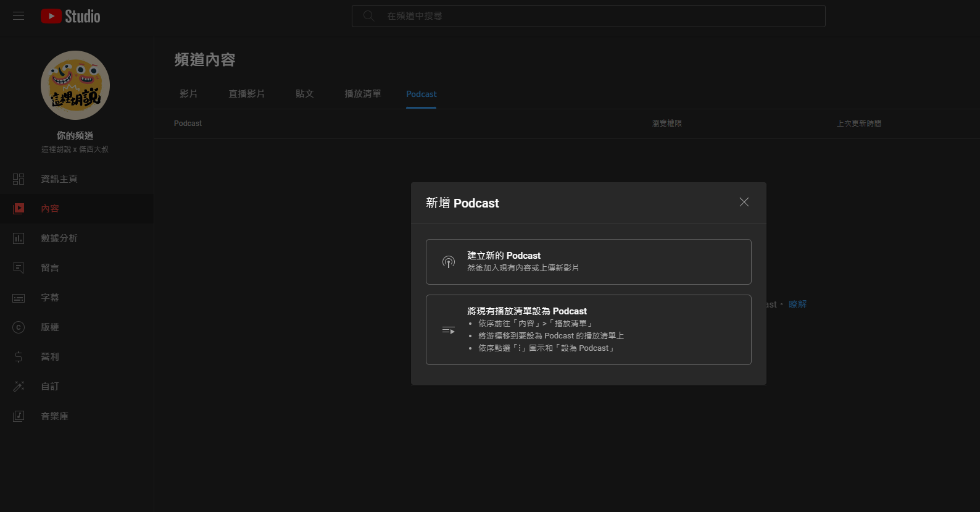Click the channel search field
This screenshot has width=980, height=512.
[x=588, y=16]
